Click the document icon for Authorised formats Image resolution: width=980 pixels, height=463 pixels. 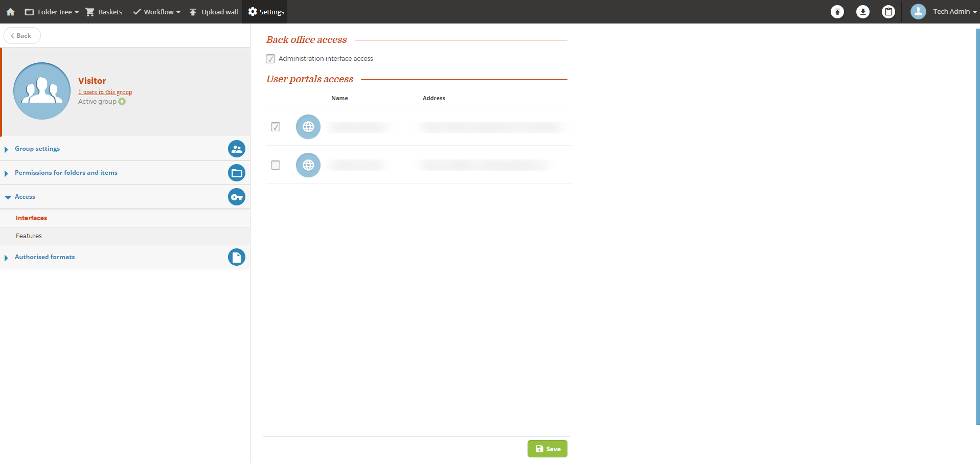[236, 257]
